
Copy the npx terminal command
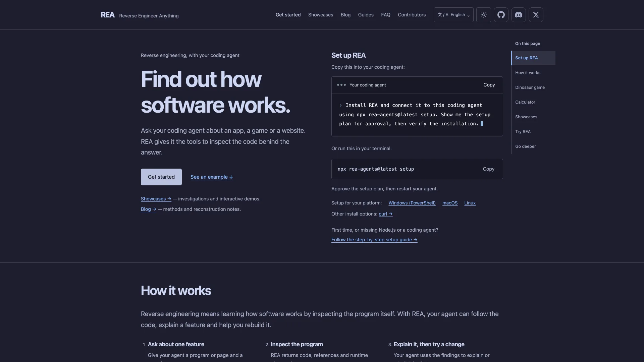(488, 169)
